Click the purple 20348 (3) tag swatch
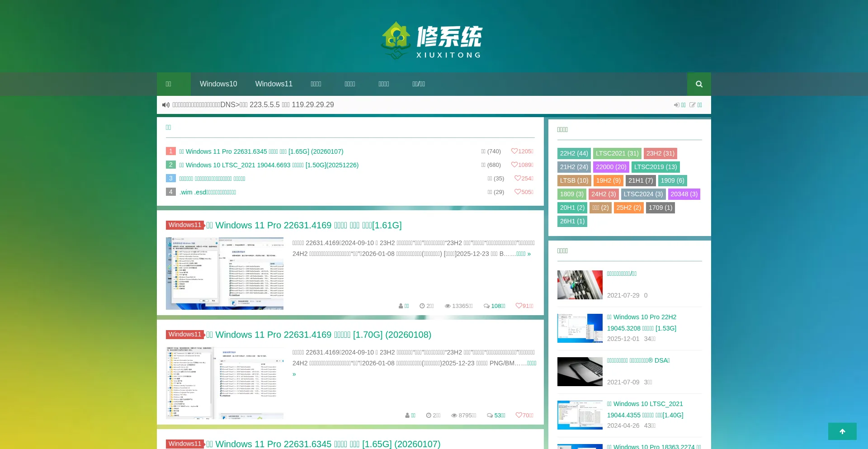 [684, 194]
